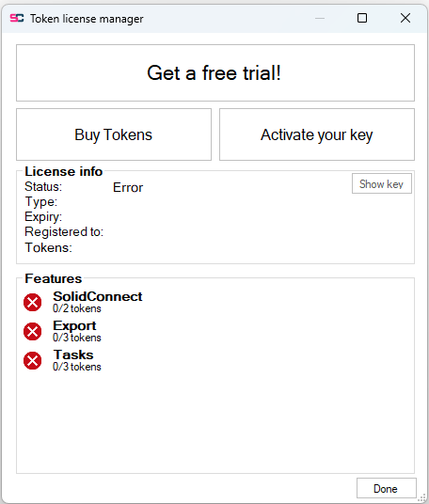
Task: Select the Tasks feature name
Action: click(73, 354)
